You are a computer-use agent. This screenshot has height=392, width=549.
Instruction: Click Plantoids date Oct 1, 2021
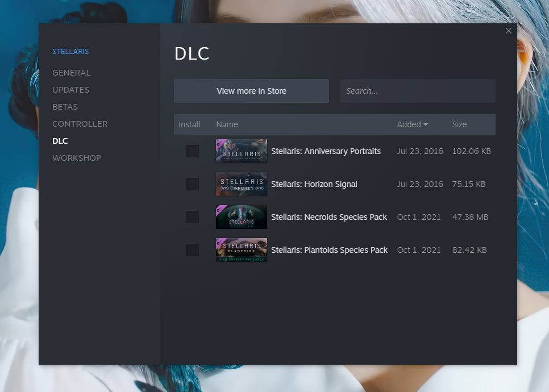point(419,250)
